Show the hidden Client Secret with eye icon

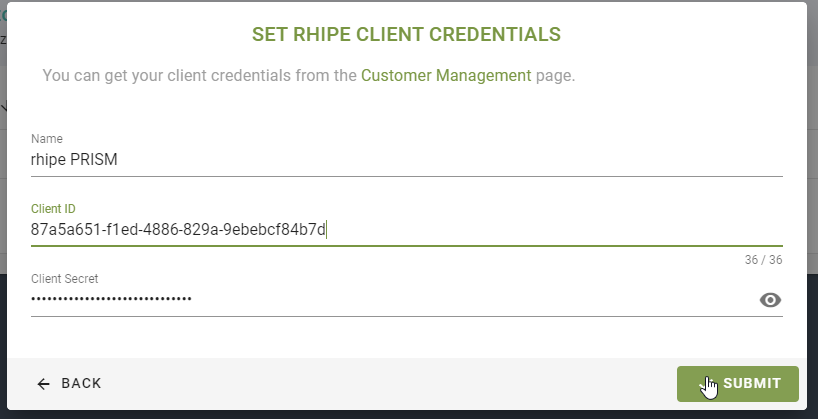(770, 300)
